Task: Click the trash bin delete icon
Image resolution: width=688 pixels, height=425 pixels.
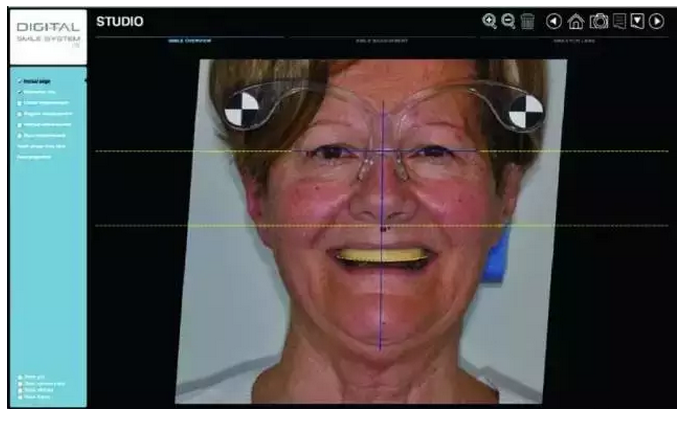Action: pyautogui.click(x=527, y=21)
